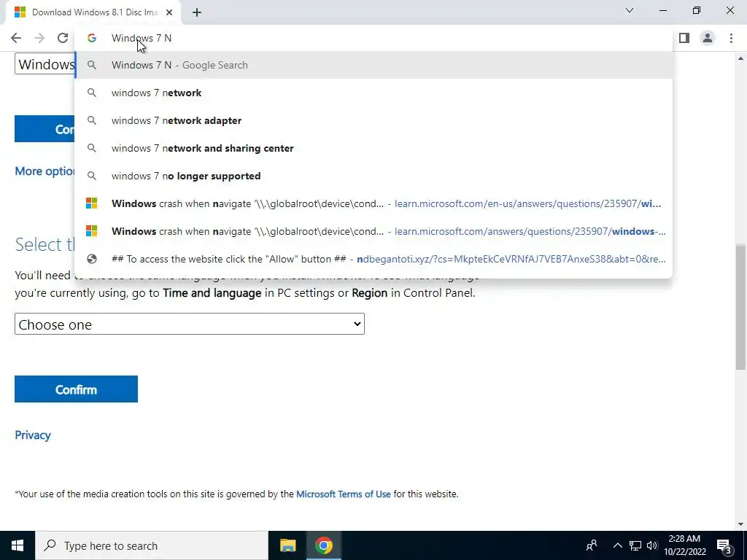Viewport: 747px width, 560px height.
Task: Click the scrollbar down arrow
Action: 740,524
